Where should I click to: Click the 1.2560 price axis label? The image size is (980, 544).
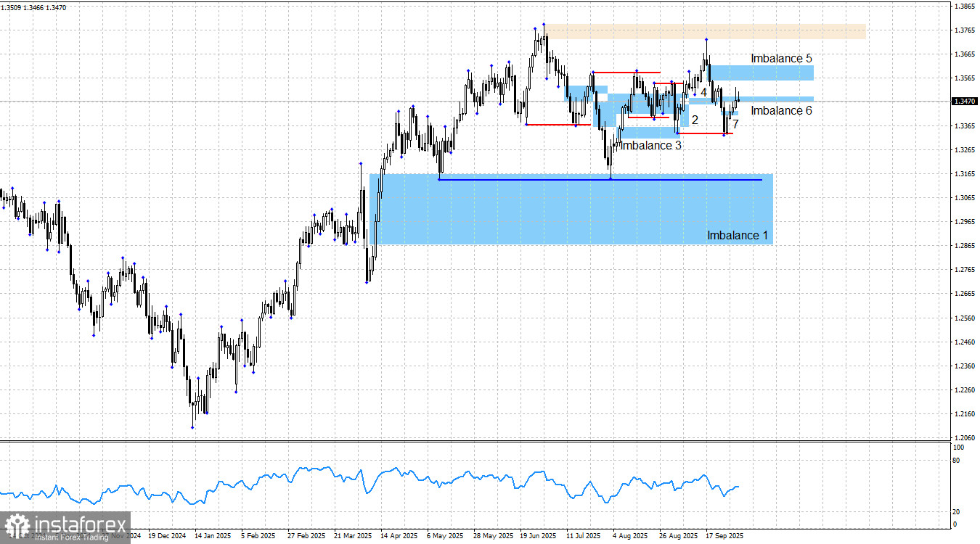click(965, 318)
